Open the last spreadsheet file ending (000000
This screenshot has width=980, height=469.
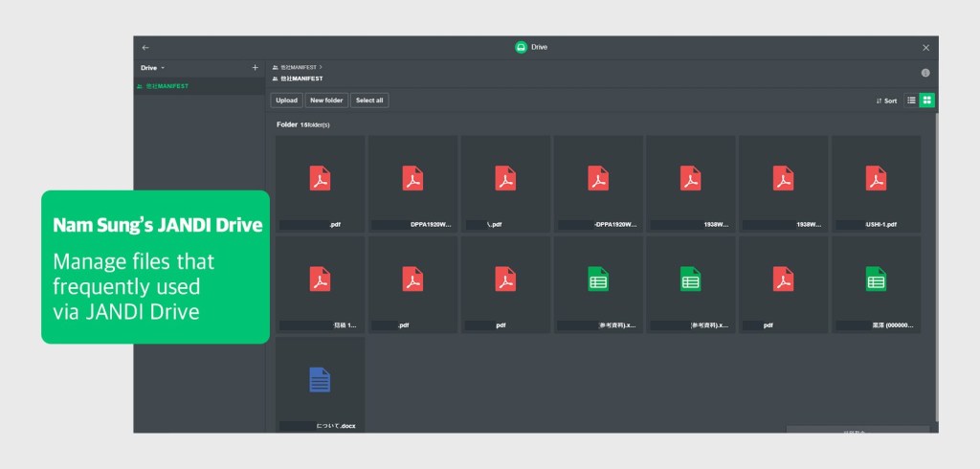tap(876, 283)
